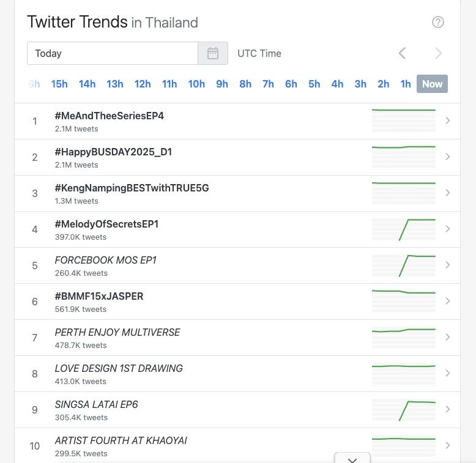This screenshot has width=476, height=463.
Task: Open ARTIST FOURTH AT KHAOYAI trend
Action: tap(121, 440)
